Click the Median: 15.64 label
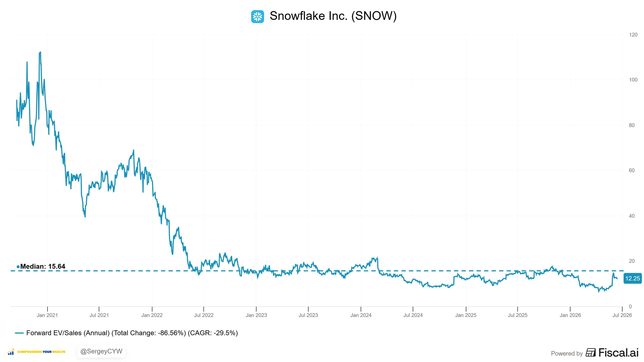The width and height of the screenshot is (644, 362). click(43, 266)
